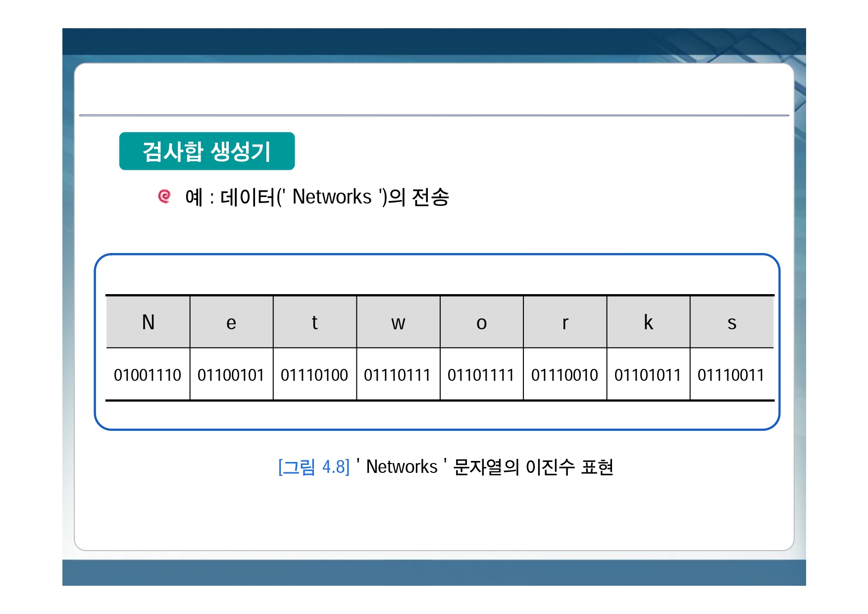Image resolution: width=868 pixels, height=614 pixels.
Task: Click the binary value 01001110
Action: tap(148, 375)
